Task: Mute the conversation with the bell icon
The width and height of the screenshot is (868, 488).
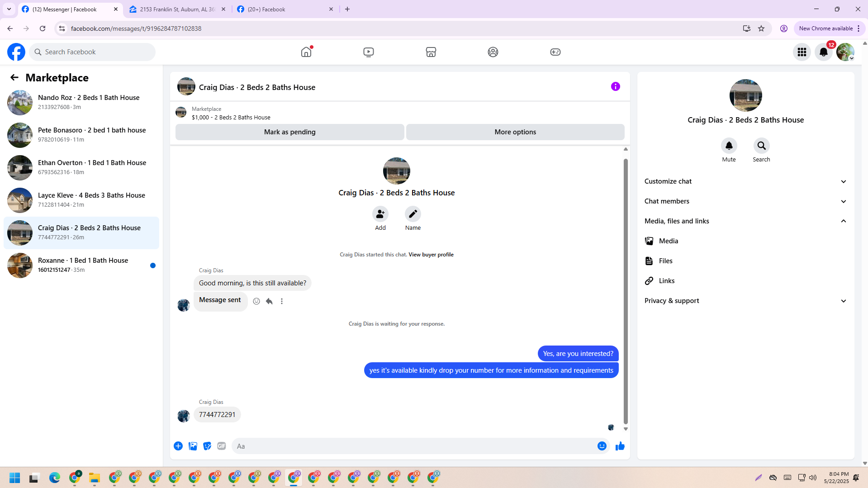Action: pyautogui.click(x=729, y=146)
